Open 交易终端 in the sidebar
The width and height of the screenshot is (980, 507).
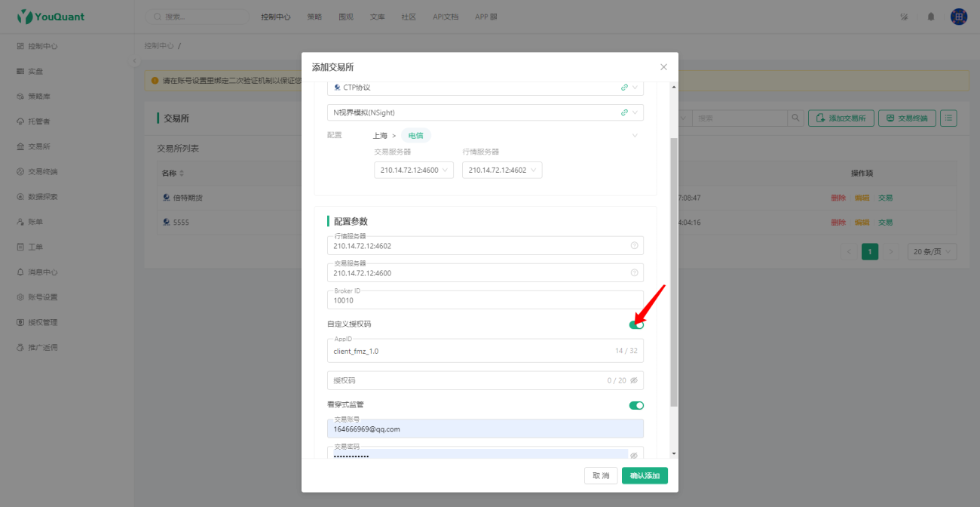click(38, 171)
